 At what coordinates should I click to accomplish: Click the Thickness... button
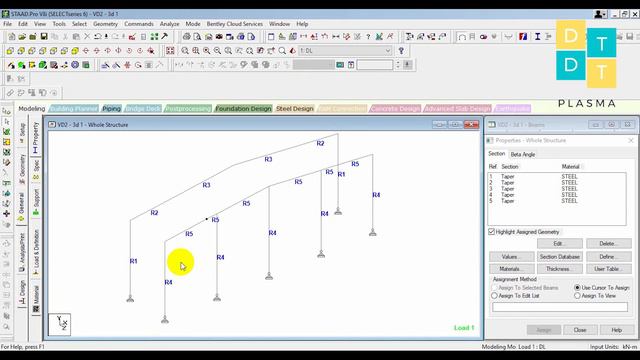560,269
